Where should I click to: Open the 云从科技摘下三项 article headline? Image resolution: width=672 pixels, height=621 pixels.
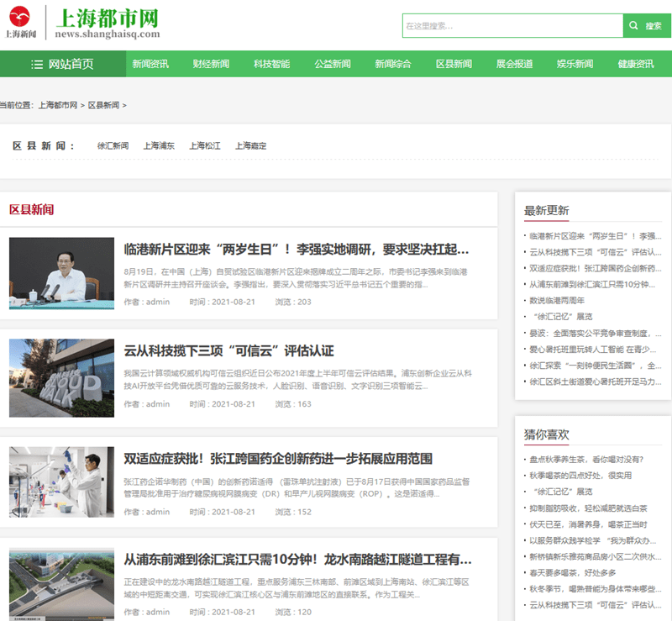[x=228, y=350]
